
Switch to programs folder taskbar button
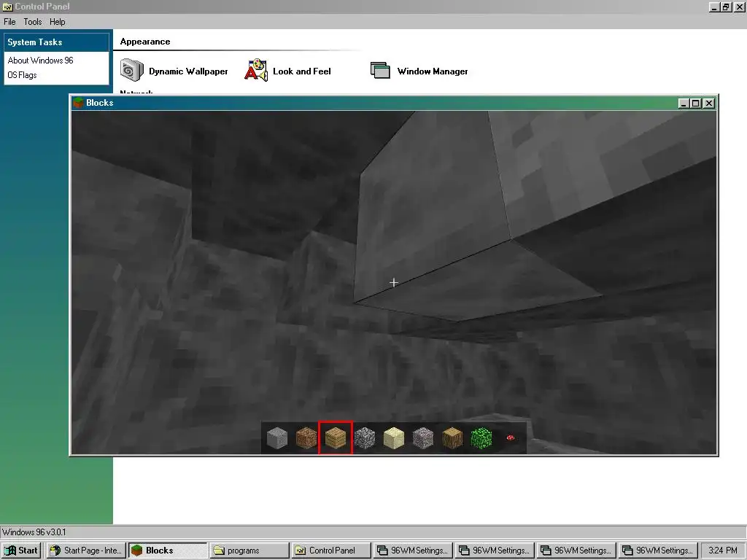(x=249, y=551)
